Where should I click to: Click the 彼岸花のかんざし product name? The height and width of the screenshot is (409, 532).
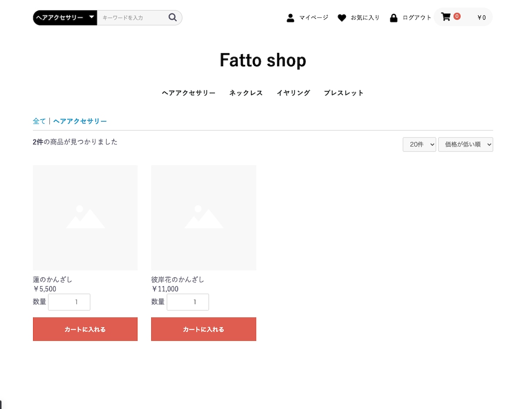coord(178,279)
